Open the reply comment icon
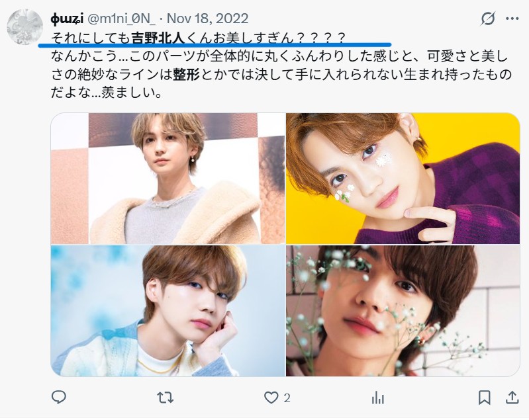This screenshot has height=420, width=529. (59, 398)
